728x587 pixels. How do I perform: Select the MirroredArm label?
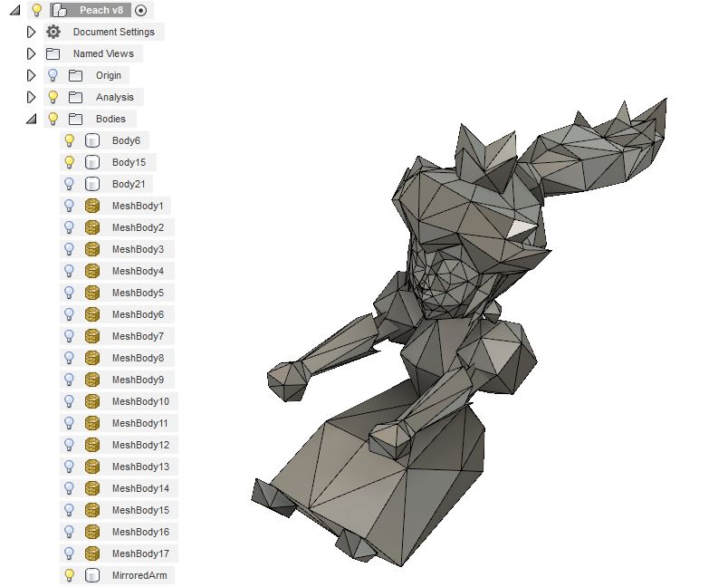pyautogui.click(x=139, y=575)
